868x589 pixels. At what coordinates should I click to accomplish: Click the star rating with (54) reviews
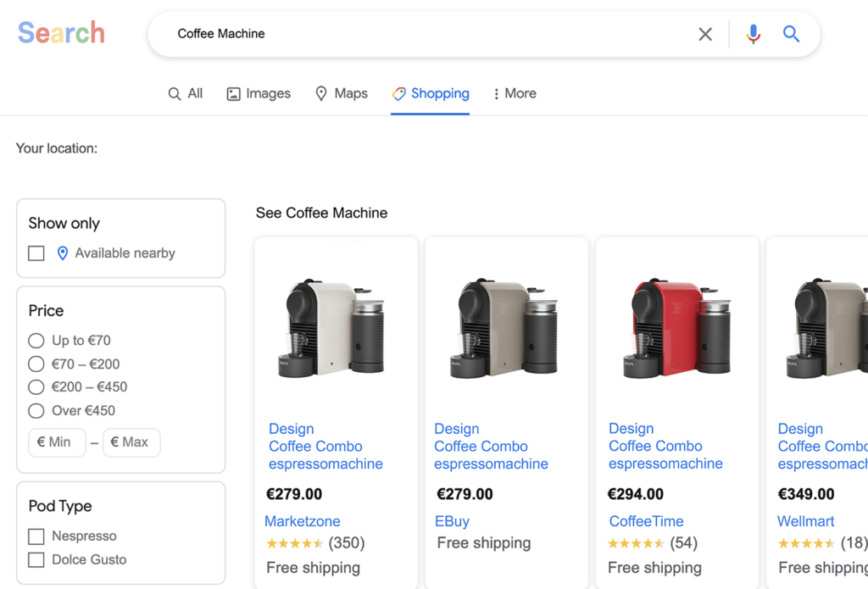click(x=653, y=543)
